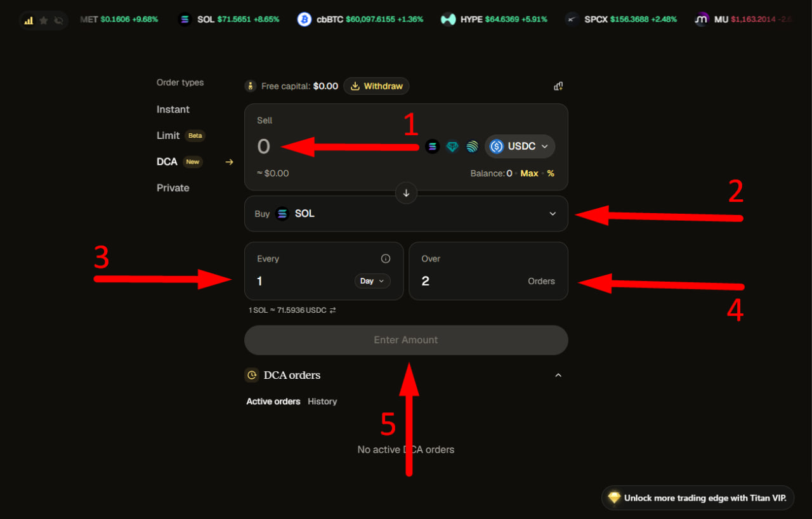Pick the teal diamond quick-select token icon
Viewport: 812px width, 519px height.
[452, 147]
